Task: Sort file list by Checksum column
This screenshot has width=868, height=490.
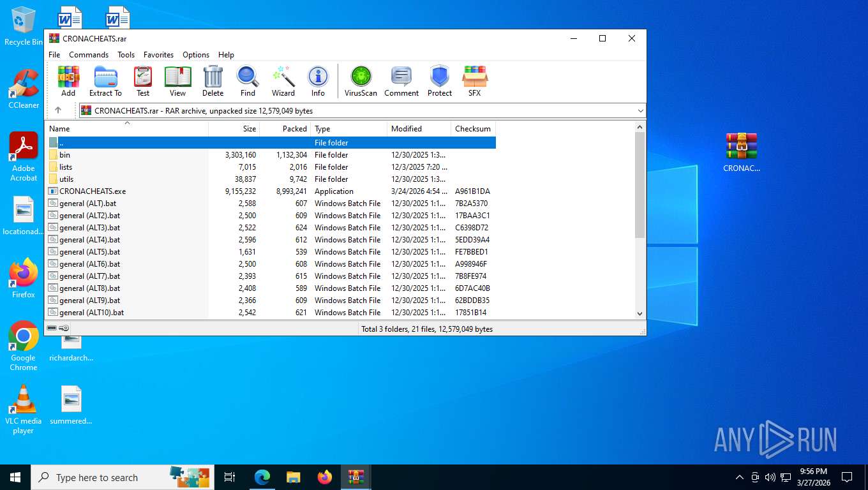Action: coord(474,128)
